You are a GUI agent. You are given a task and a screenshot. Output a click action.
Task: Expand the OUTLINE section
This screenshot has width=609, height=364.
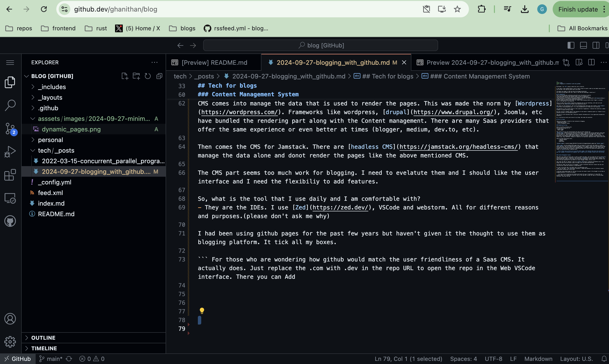tap(94, 338)
